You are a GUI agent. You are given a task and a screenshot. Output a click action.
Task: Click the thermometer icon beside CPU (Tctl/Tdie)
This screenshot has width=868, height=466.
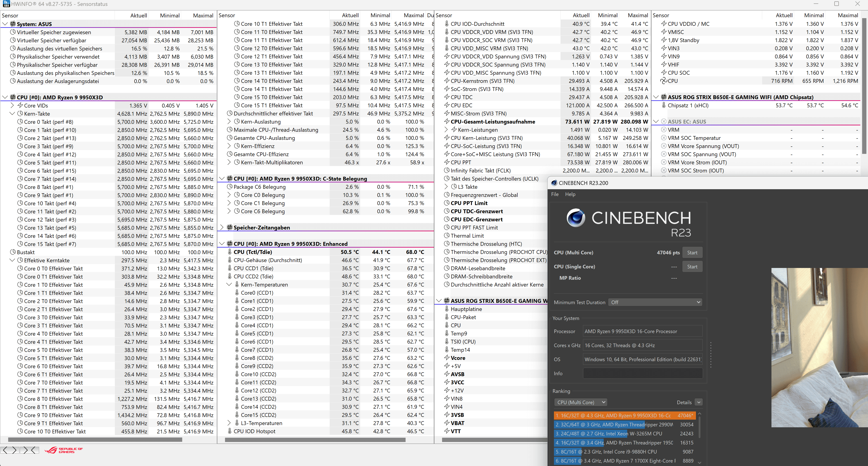pos(230,252)
